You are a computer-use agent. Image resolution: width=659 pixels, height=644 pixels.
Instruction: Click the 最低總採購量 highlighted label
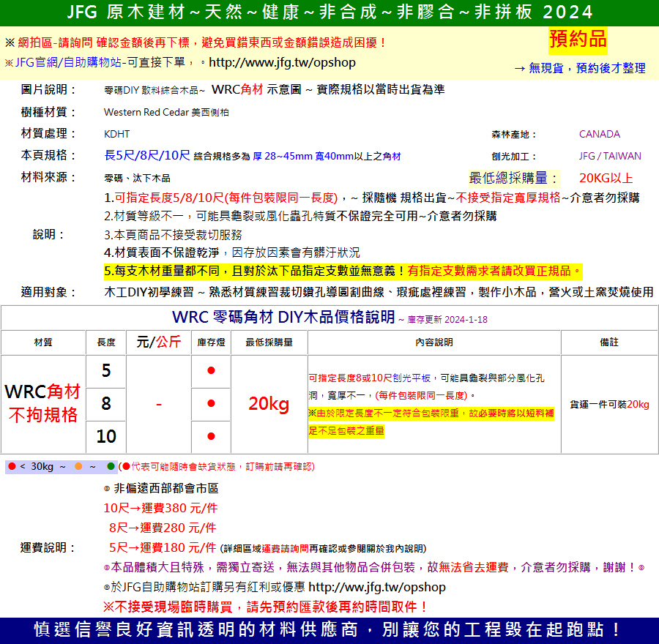pyautogui.click(x=513, y=178)
